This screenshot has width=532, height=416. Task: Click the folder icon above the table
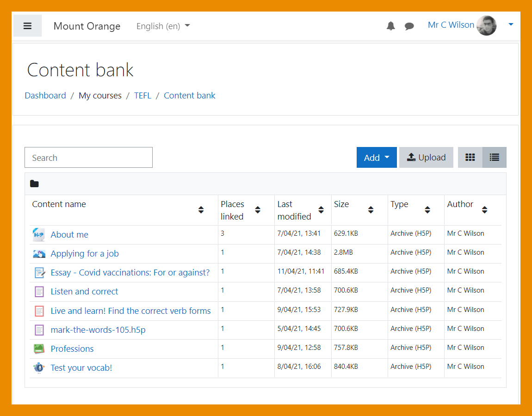coord(34,184)
